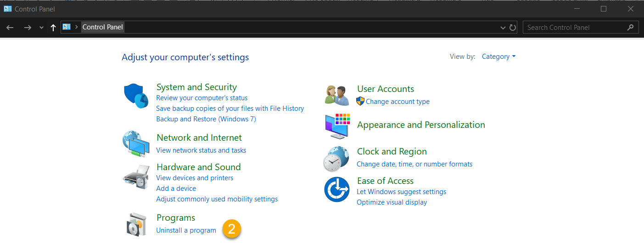Open View network status and tasks
The width and height of the screenshot is (644, 252).
tap(201, 150)
